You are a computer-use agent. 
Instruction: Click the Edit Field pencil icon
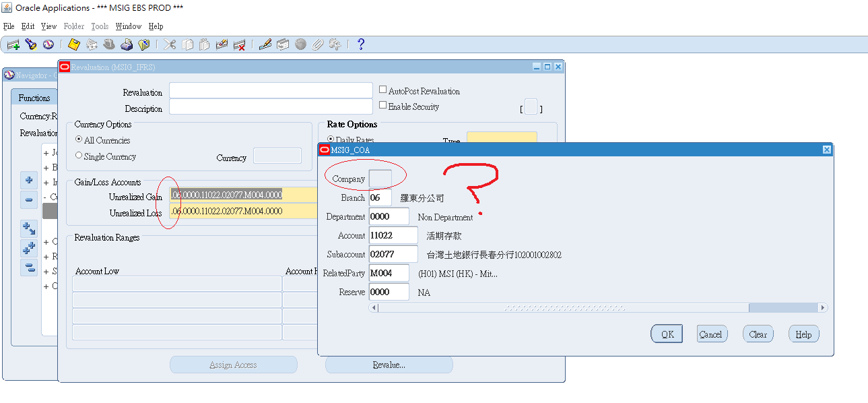(x=265, y=44)
